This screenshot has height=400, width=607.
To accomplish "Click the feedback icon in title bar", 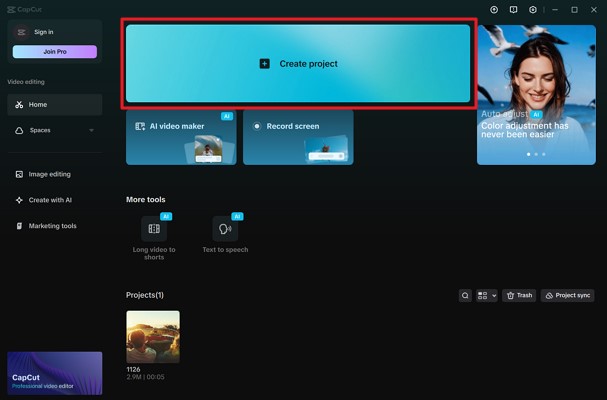I will 513,9.
